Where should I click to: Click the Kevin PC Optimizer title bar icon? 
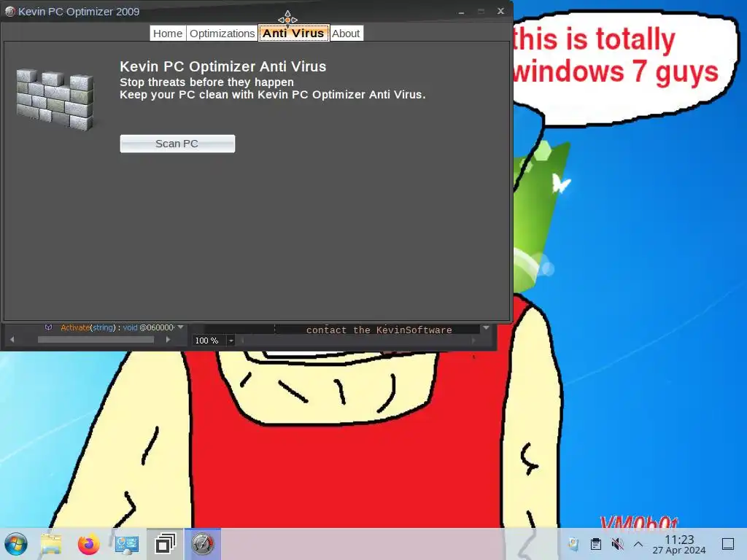click(x=9, y=12)
